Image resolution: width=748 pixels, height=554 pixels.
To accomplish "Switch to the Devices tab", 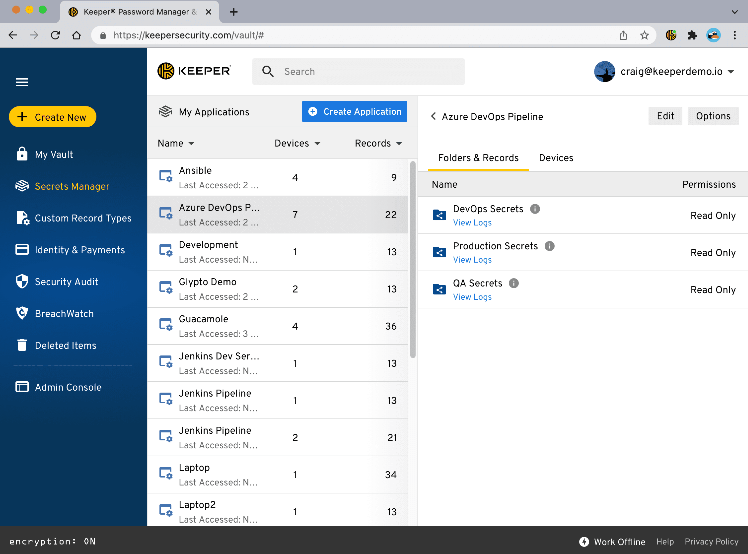I will tap(556, 158).
